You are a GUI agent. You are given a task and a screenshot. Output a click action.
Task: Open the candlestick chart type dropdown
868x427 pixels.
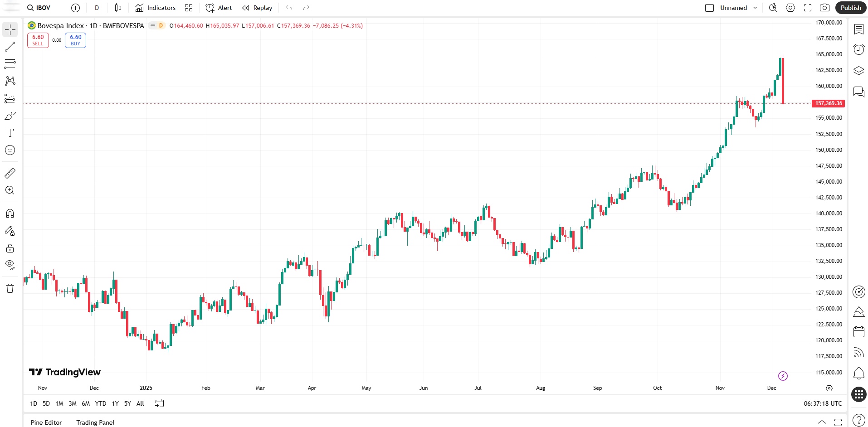[118, 8]
